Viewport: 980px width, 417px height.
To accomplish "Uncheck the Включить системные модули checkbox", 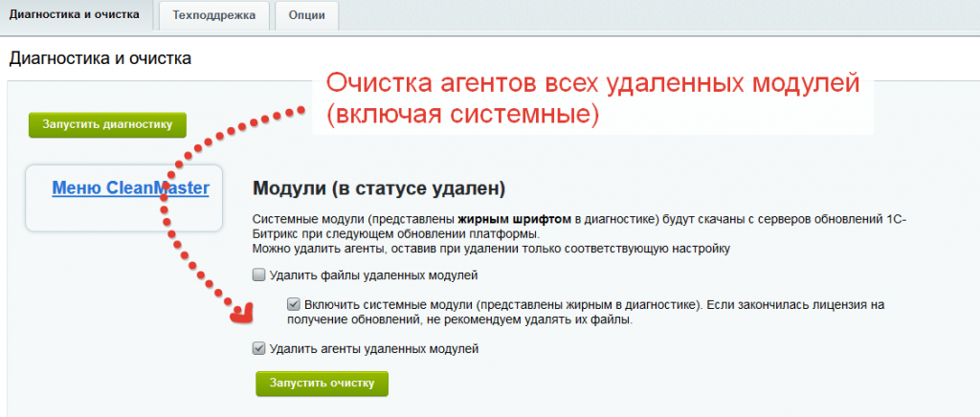I will (x=294, y=304).
